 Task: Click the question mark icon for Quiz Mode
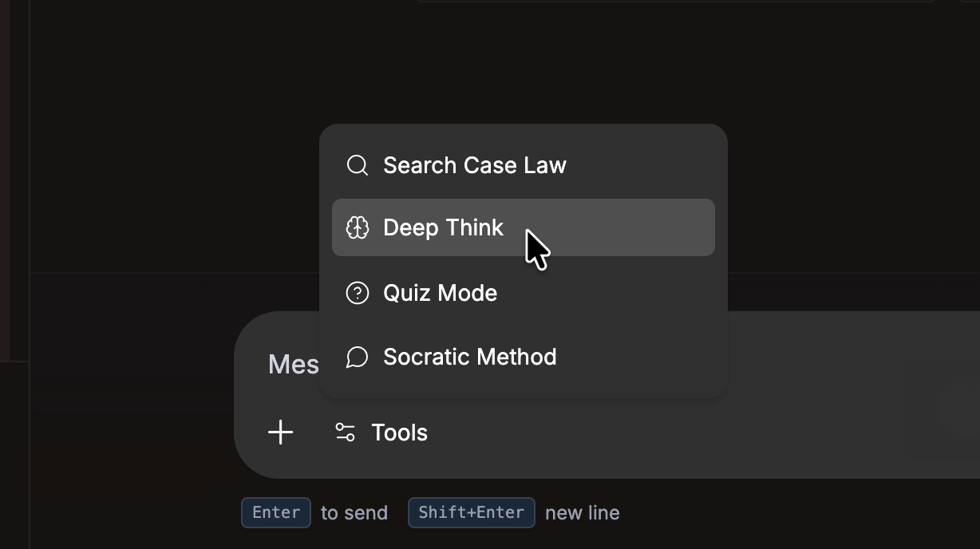[x=357, y=293]
